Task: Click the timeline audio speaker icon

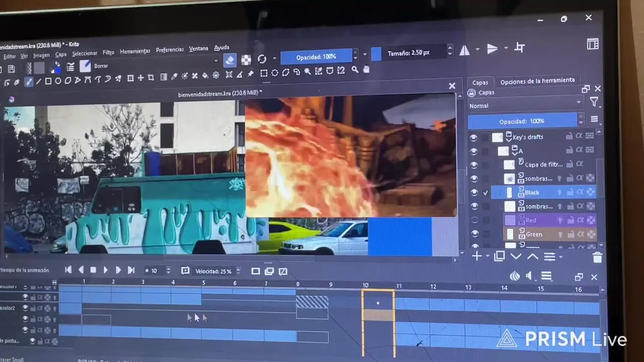Action: pyautogui.click(x=529, y=276)
